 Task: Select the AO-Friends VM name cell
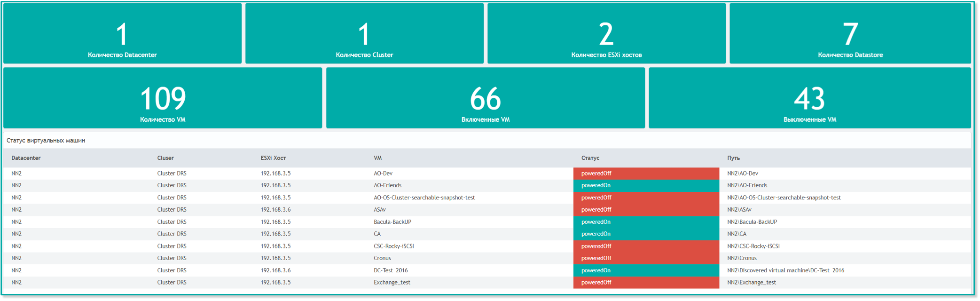coord(387,185)
